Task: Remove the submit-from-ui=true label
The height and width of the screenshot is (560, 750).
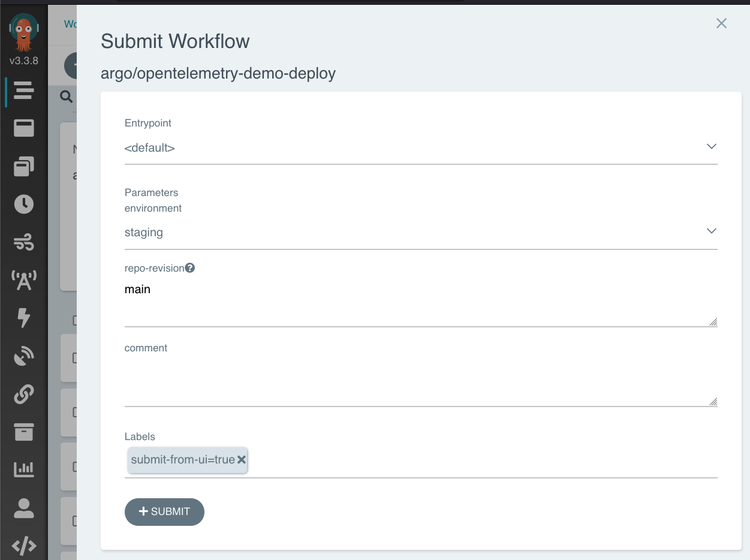Action: pyautogui.click(x=242, y=460)
